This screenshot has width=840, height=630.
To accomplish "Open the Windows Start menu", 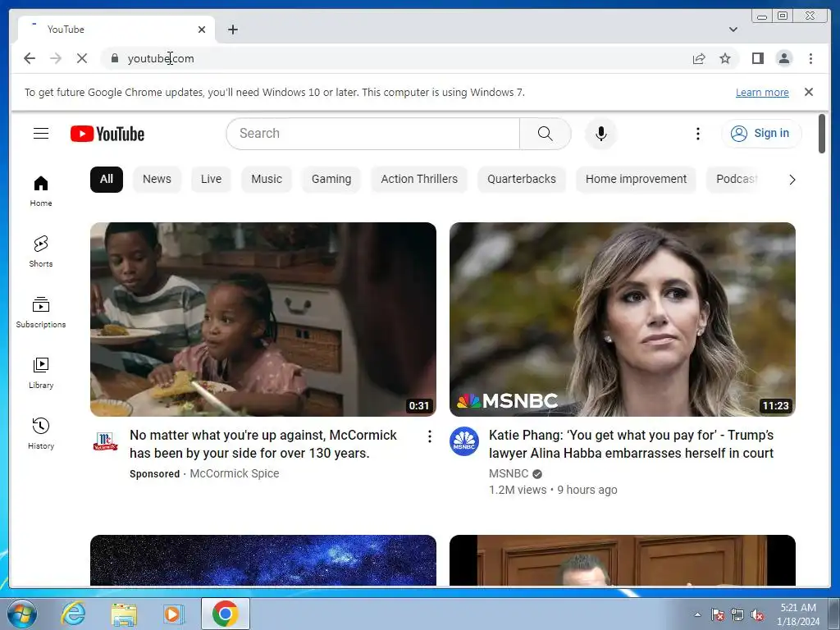I will click(21, 614).
